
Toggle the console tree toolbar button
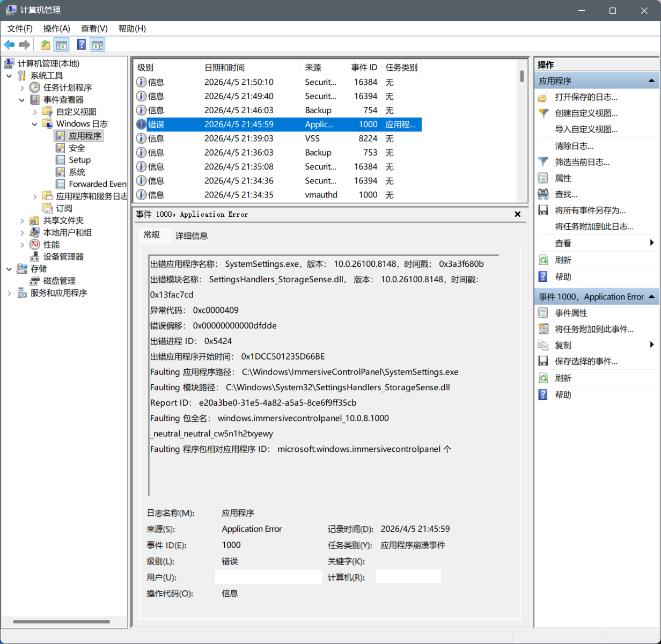62,45
